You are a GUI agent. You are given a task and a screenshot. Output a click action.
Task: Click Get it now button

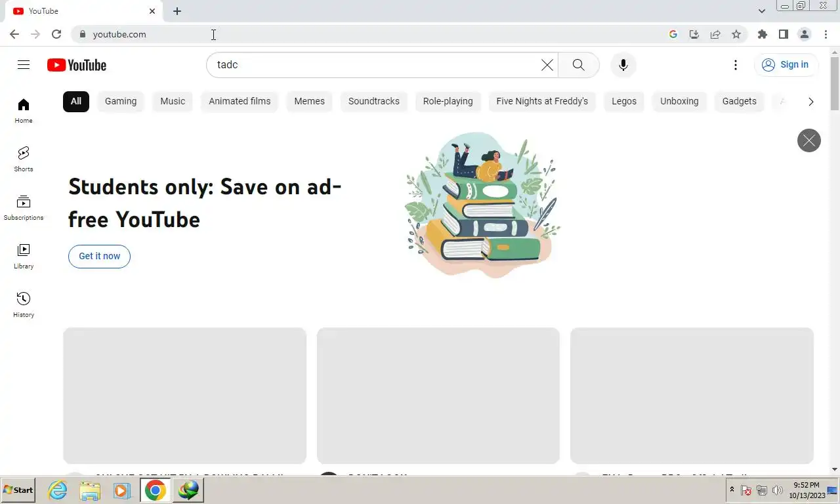click(99, 256)
